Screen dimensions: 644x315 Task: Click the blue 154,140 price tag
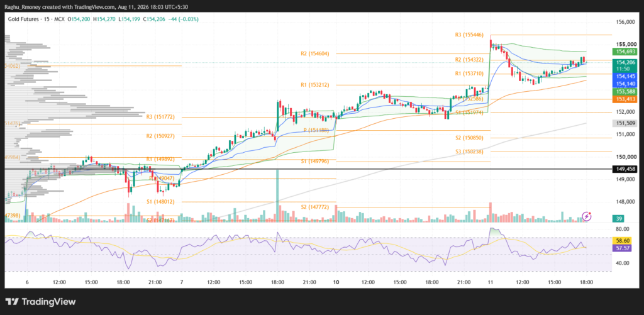click(624, 83)
